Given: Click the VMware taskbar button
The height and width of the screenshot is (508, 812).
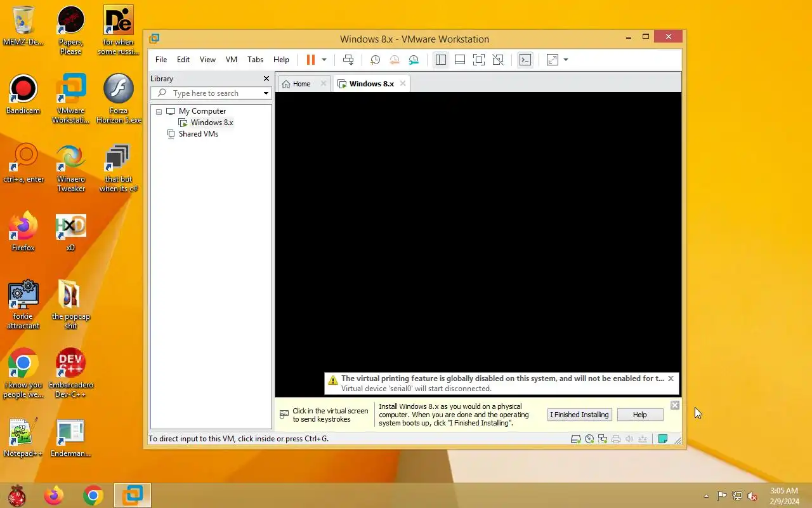Looking at the screenshot, I should coord(133,495).
